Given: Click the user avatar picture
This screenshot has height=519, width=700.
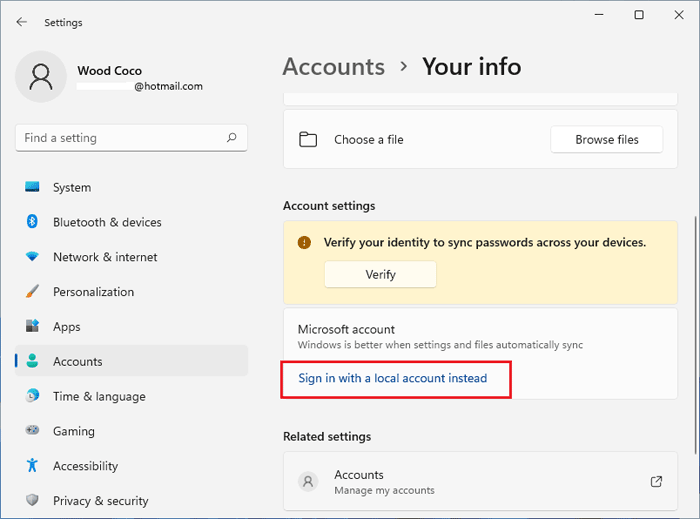Looking at the screenshot, I should (41, 77).
